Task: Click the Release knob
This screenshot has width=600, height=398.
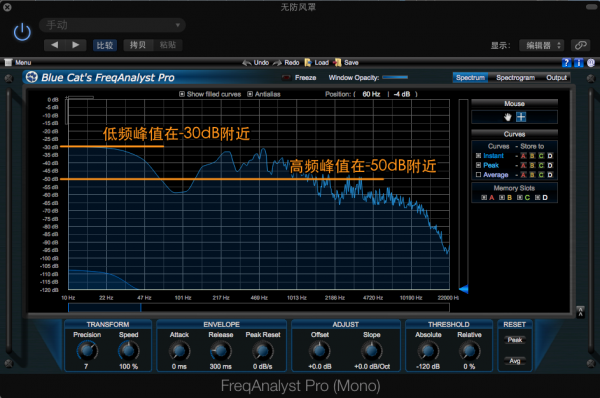Action: pos(221,351)
